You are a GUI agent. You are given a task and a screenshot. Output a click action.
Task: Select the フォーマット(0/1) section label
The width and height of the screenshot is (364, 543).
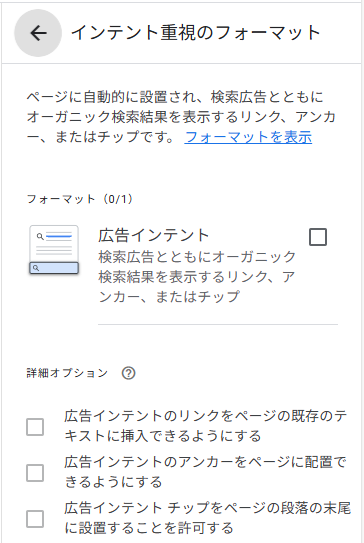pyautogui.click(x=80, y=199)
